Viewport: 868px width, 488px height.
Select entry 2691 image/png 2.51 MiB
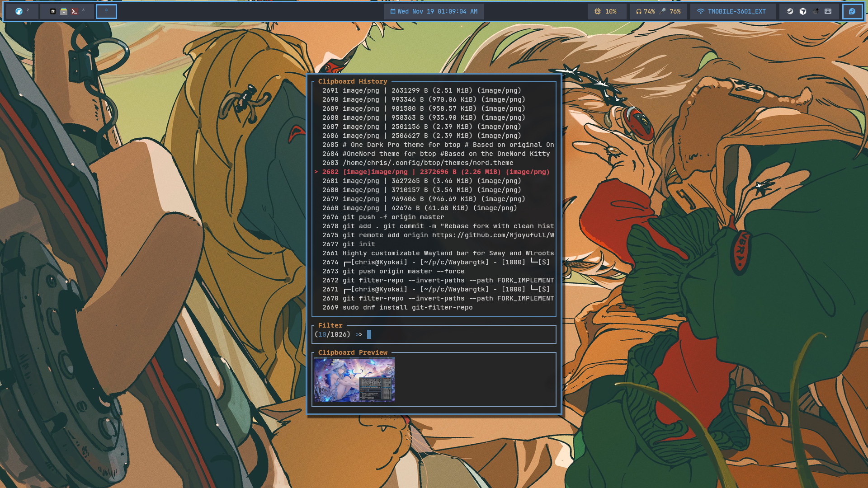421,90
